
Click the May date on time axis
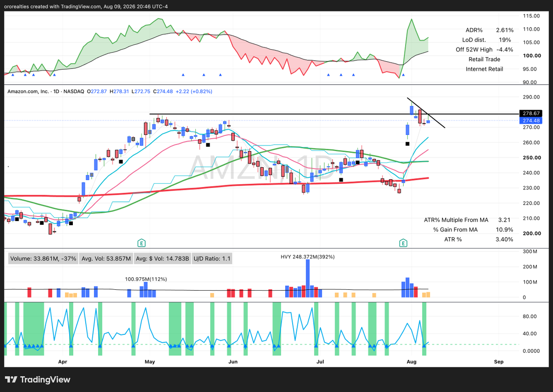pos(149,362)
